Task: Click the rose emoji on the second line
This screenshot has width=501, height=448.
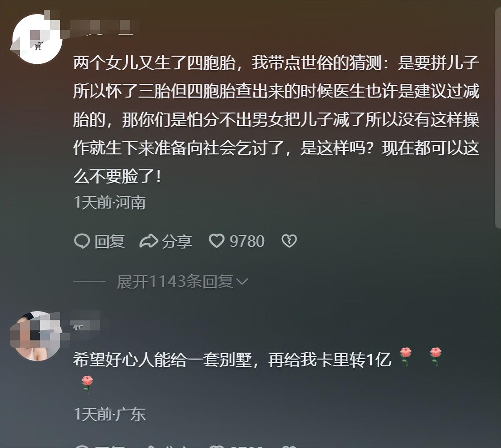Action: pyautogui.click(x=87, y=384)
